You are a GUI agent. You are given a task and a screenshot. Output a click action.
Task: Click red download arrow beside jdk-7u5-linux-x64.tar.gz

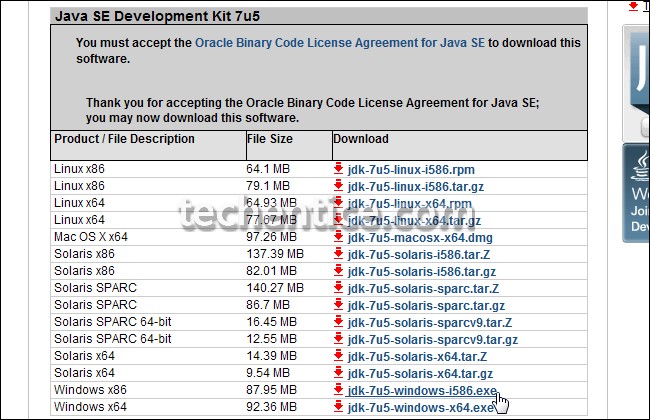pos(338,219)
